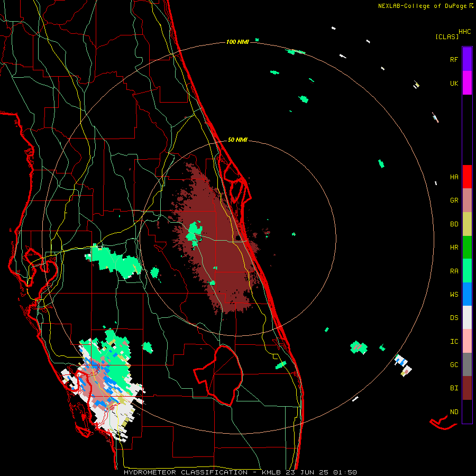Click the purple RF legend color swatch
This screenshot has width=476, height=476.
467,59
